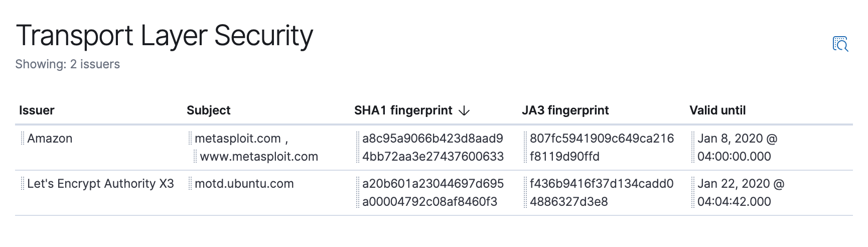Click the Subject column header
The width and height of the screenshot is (868, 247).
[x=209, y=110]
